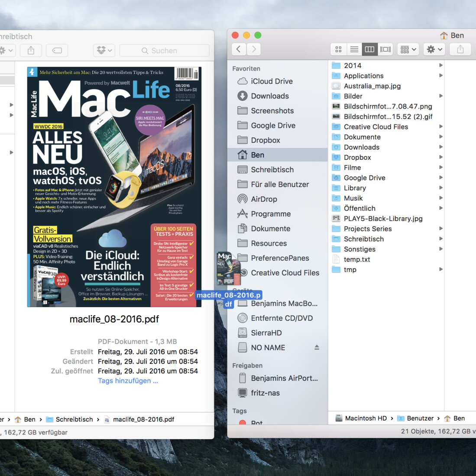Viewport: 476px width, 476px height.
Task: Switch to icon view in Finder toolbar
Action: (x=338, y=49)
